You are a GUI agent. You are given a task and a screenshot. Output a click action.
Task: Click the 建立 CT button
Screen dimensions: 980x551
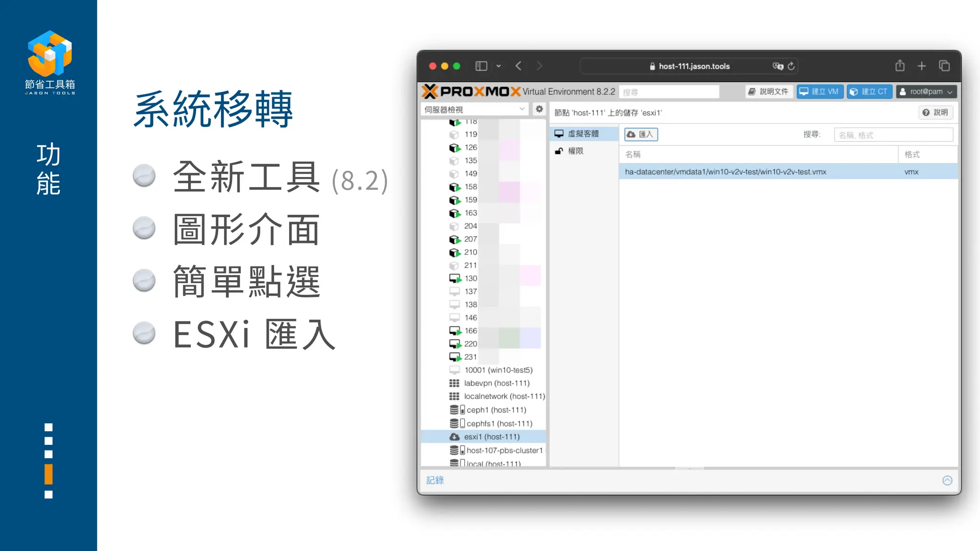[869, 91]
